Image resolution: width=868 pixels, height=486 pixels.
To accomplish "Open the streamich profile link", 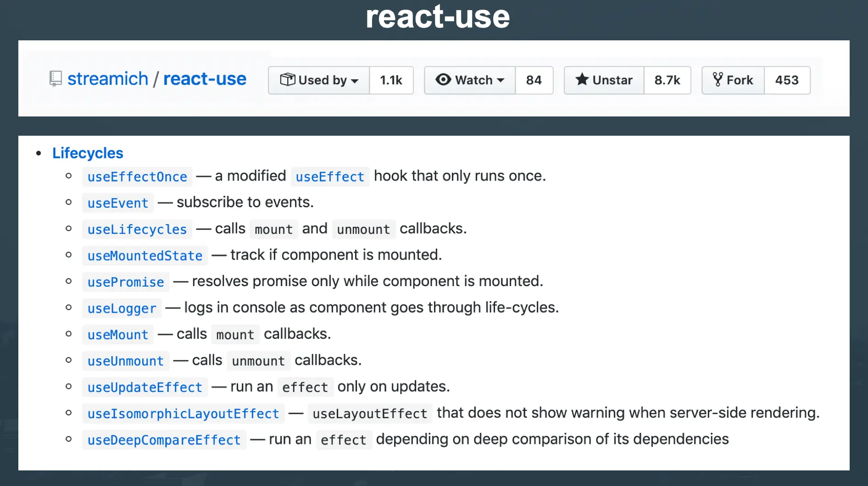I will 107,78.
